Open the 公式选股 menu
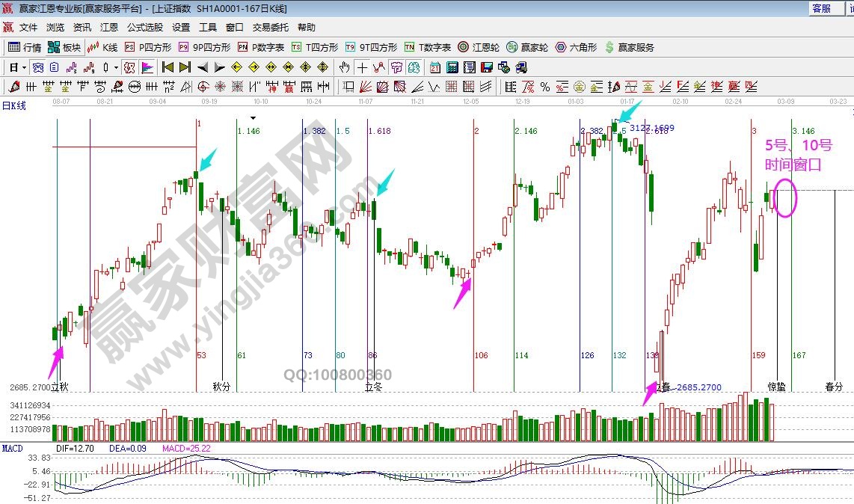Screen dimensions: 854x504 (144, 28)
